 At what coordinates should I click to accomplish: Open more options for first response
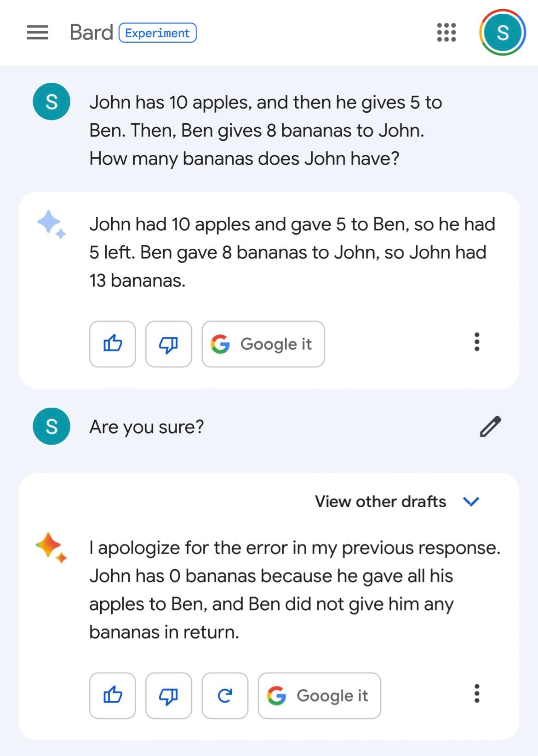point(477,342)
